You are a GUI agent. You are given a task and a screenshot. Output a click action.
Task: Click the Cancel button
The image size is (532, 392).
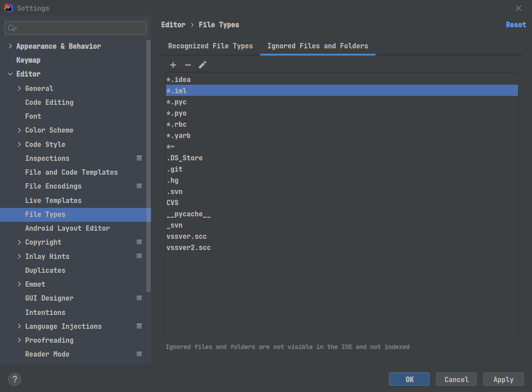pyautogui.click(x=456, y=379)
